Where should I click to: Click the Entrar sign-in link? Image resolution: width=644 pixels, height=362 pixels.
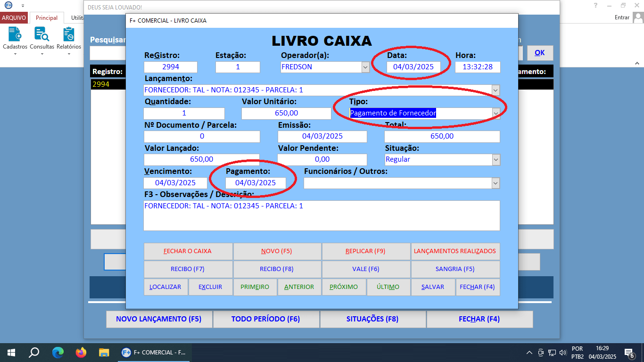pyautogui.click(x=622, y=17)
